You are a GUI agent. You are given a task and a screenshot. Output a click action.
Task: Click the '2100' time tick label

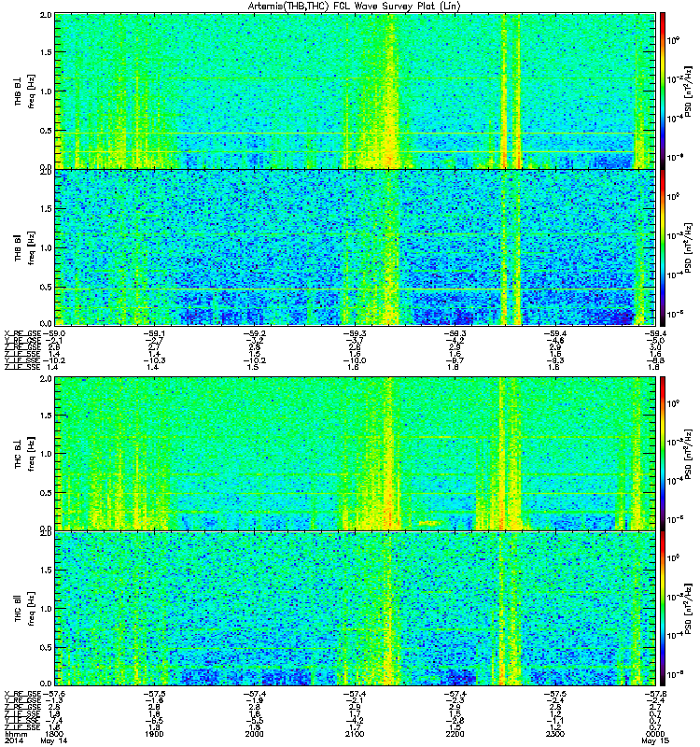[354, 734]
